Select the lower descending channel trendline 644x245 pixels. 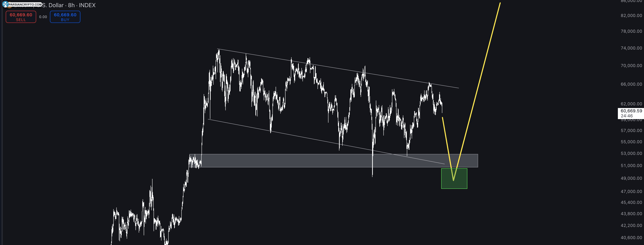pos(326,142)
